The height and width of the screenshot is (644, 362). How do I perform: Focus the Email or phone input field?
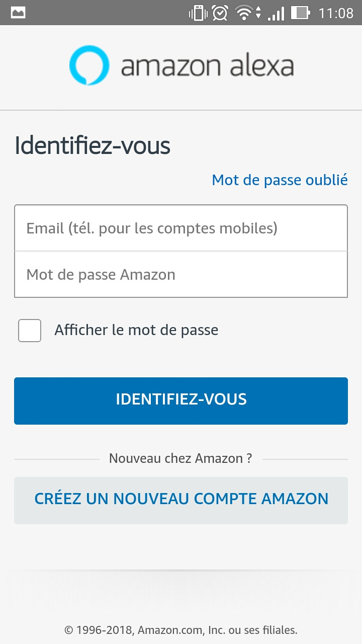tap(181, 228)
